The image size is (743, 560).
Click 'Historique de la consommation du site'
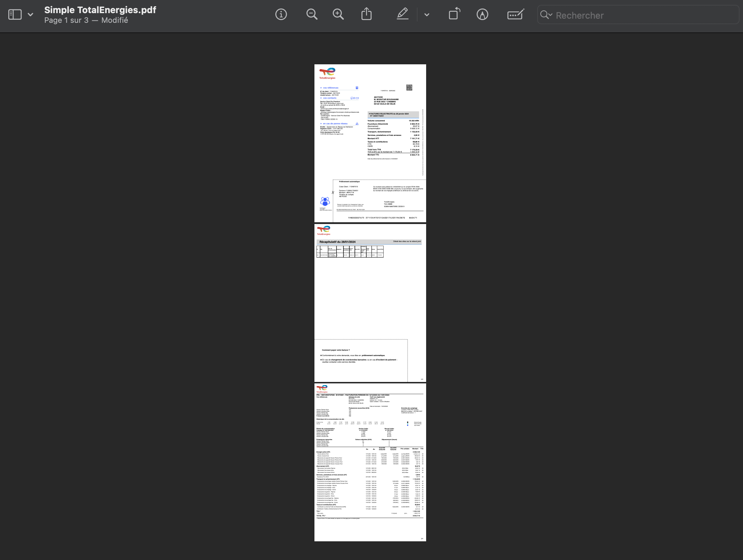click(x=330, y=419)
